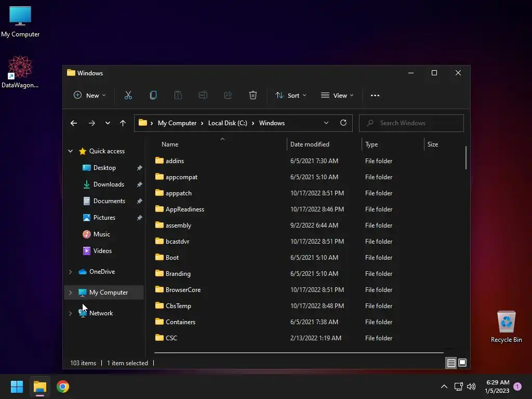Open notification badge in taskbar
The height and width of the screenshot is (399, 532).
tap(517, 387)
